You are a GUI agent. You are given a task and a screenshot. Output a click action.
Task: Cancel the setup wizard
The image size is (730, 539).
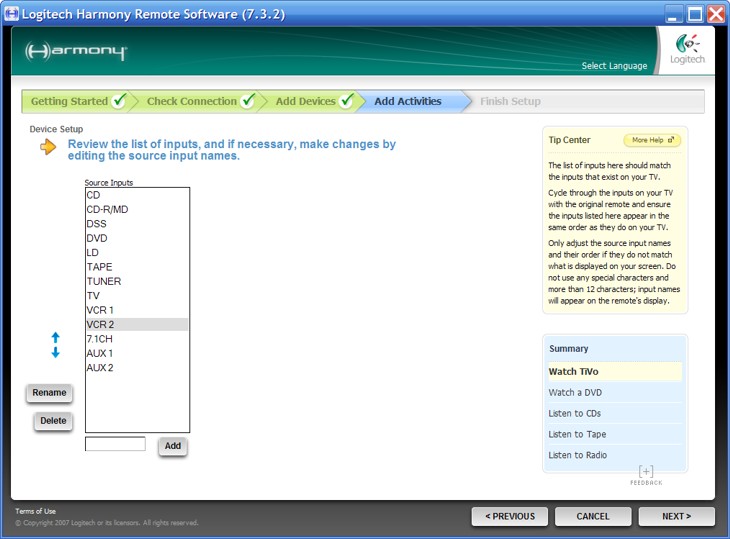point(593,516)
